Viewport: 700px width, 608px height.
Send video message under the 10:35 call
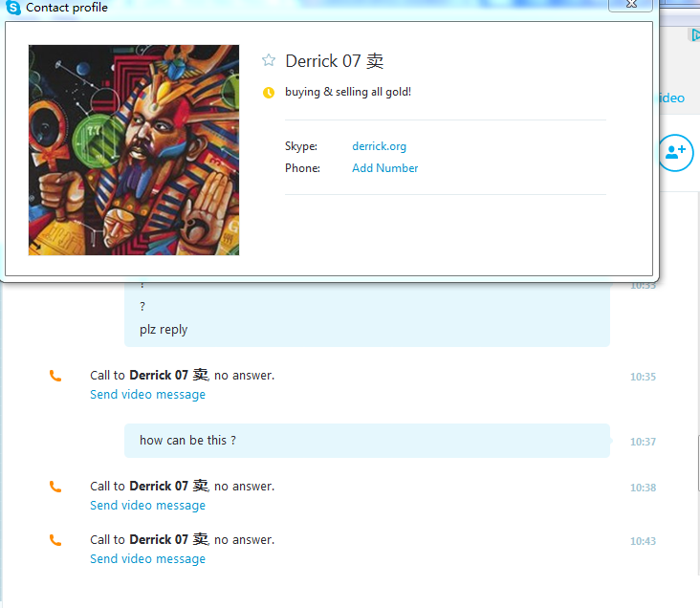pyautogui.click(x=148, y=395)
